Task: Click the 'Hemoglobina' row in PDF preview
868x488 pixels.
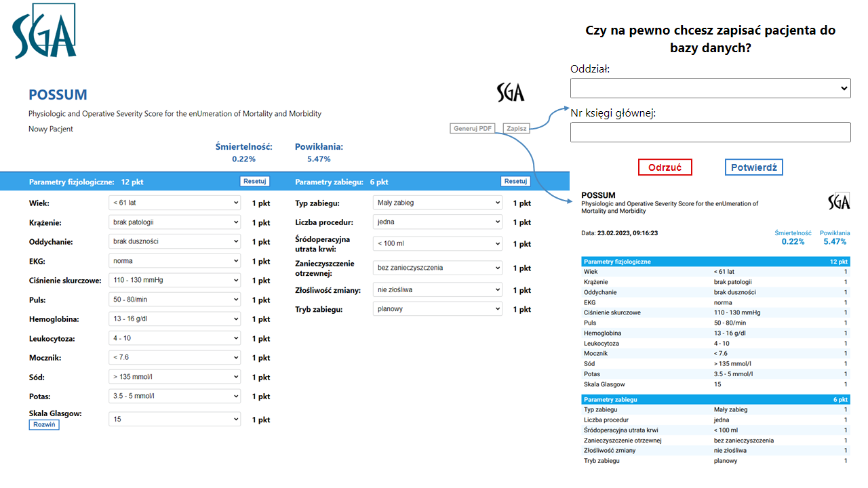Action: point(715,333)
